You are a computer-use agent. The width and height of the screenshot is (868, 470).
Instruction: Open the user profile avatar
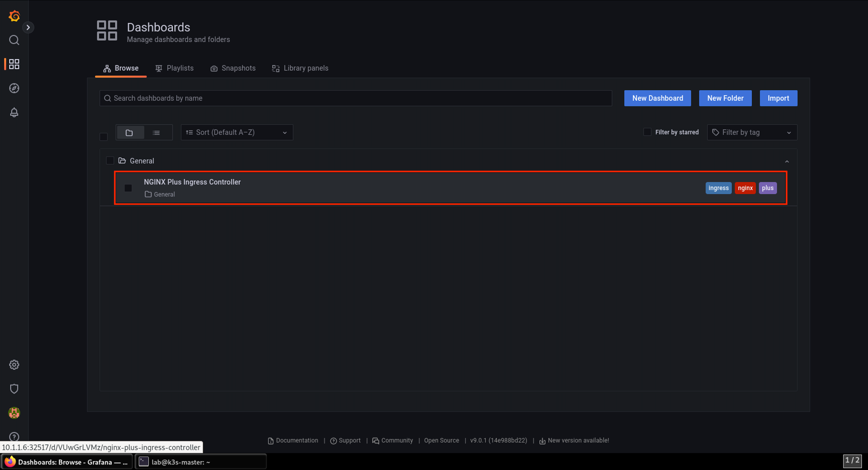pyautogui.click(x=14, y=413)
